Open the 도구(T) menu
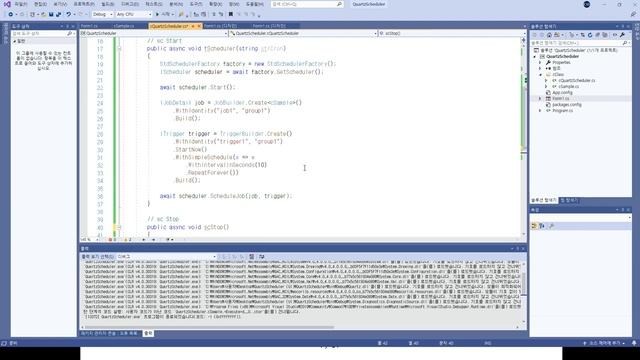640x360 pixels. pos(196,4)
